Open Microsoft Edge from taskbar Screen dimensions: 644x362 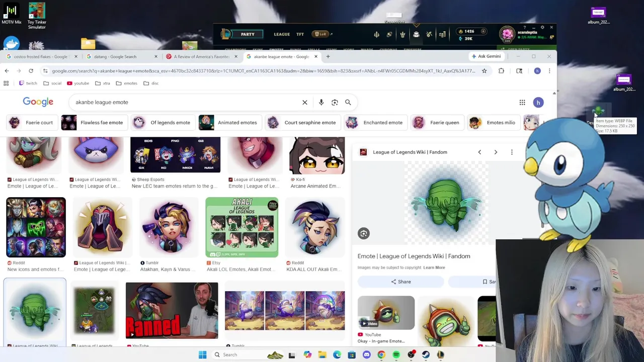pyautogui.click(x=337, y=355)
